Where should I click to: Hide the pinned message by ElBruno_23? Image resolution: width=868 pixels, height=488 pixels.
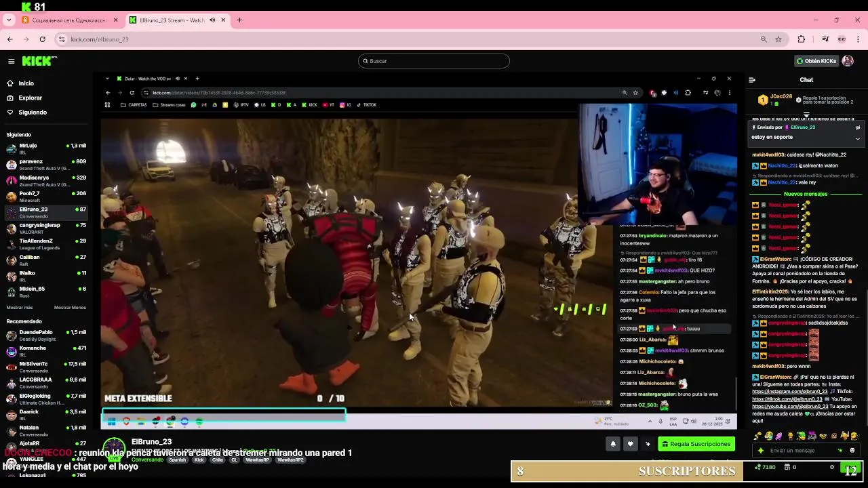[x=857, y=127]
